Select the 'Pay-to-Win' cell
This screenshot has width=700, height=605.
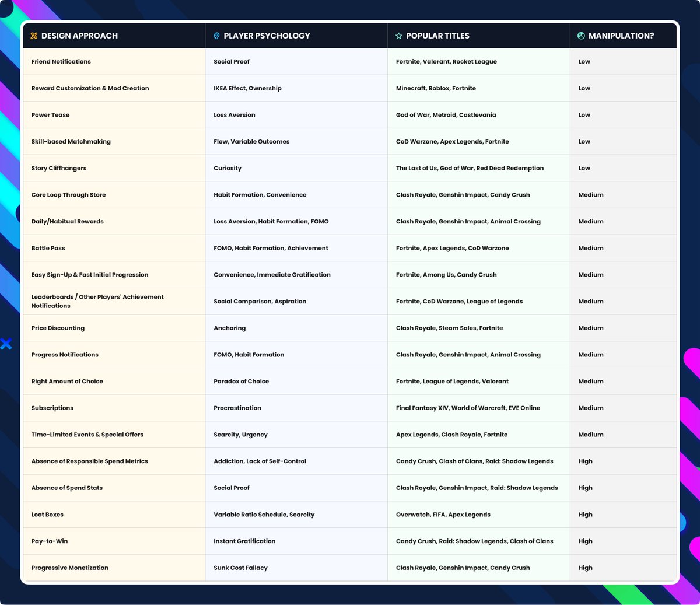[x=114, y=541]
